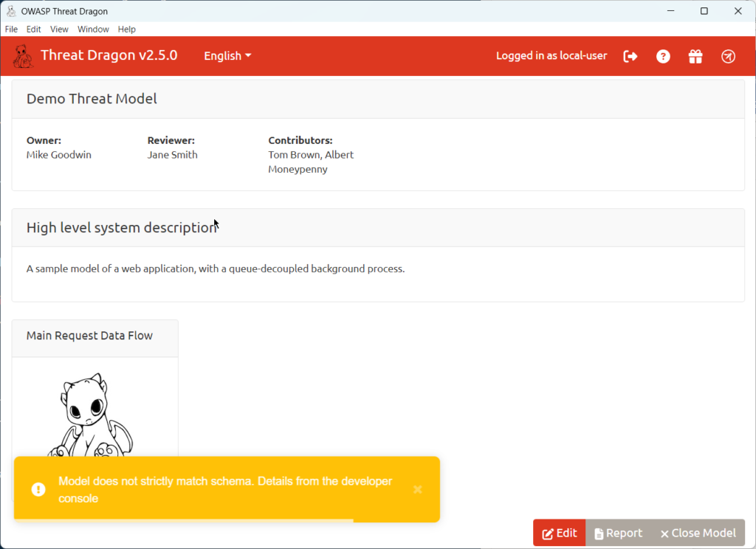Open the Edit menu
Screen dimensions: 756x549
(33, 30)
